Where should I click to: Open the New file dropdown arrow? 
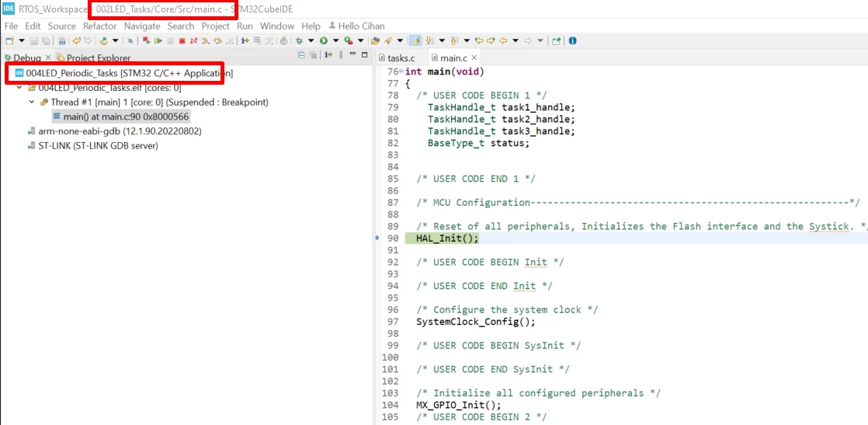click(22, 40)
